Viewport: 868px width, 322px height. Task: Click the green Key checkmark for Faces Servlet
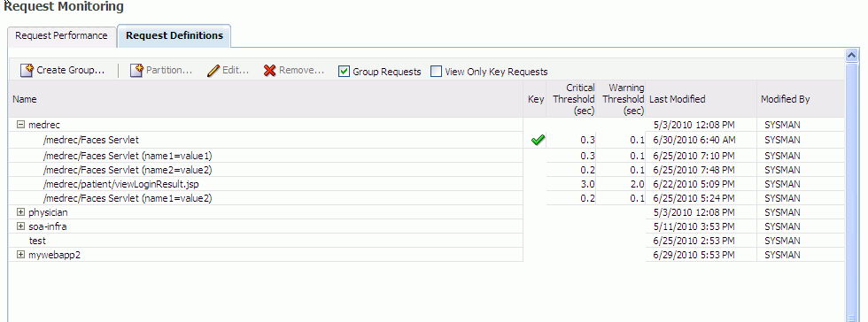[x=537, y=141]
